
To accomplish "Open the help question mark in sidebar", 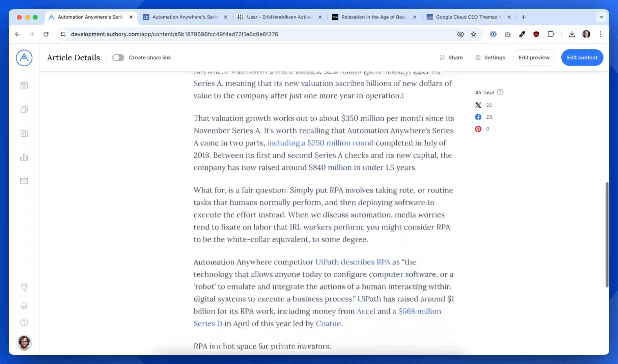I will pyautogui.click(x=24, y=322).
